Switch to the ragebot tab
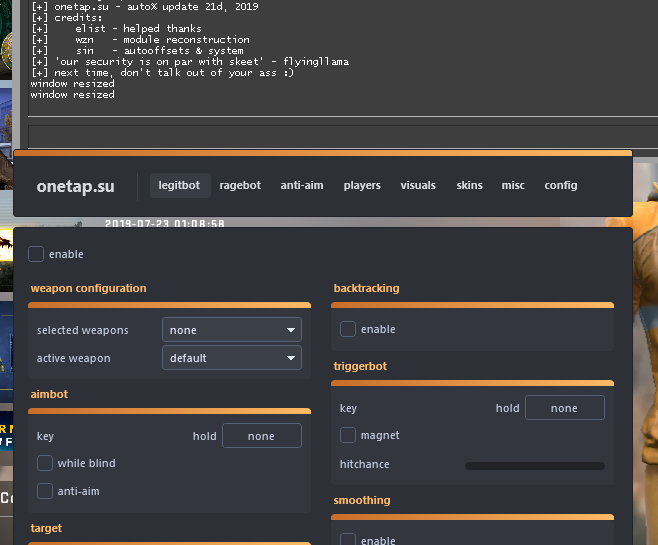The image size is (658, 545). (240, 185)
